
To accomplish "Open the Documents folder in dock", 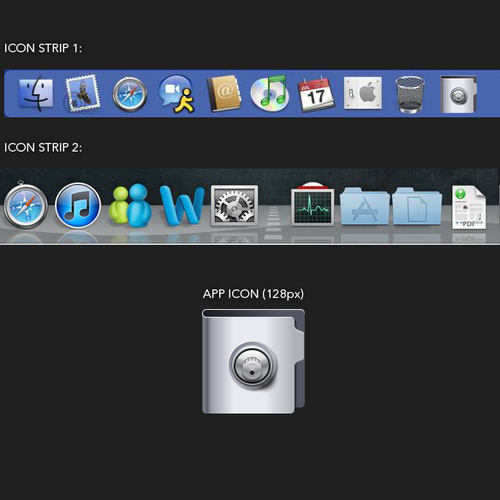I will [417, 206].
